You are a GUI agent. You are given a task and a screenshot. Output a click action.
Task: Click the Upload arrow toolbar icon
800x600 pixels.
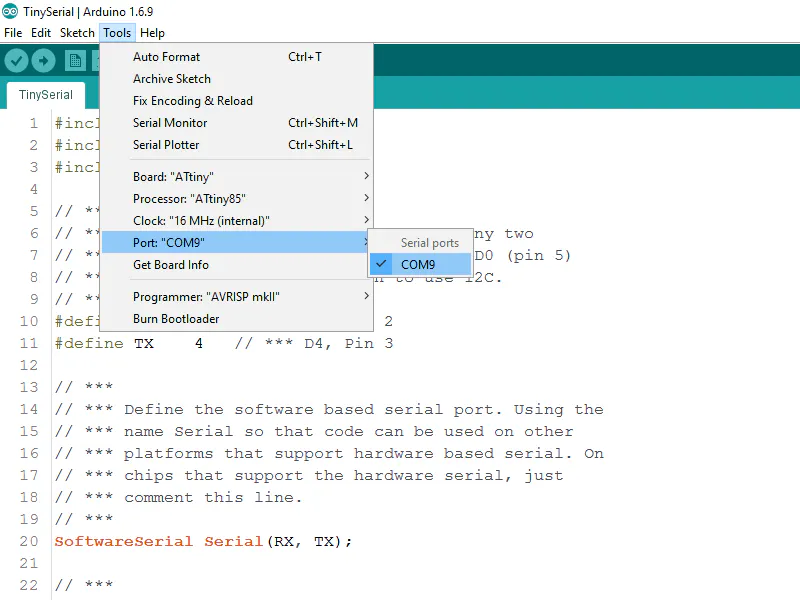point(43,61)
